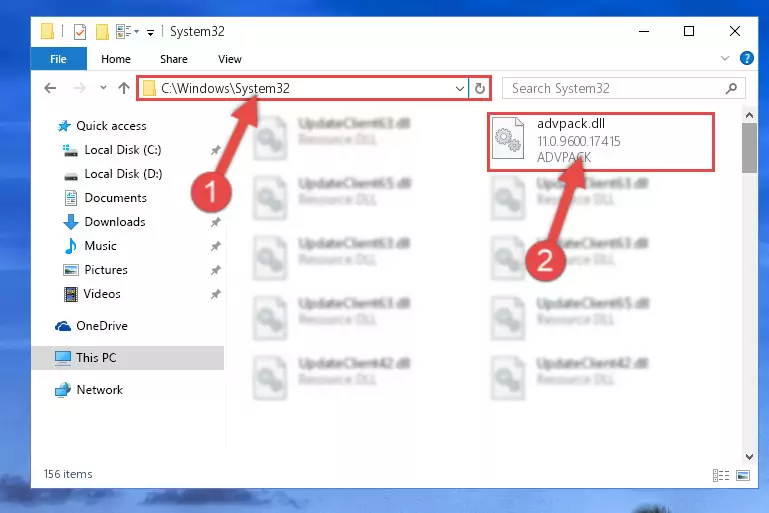Viewport: 769px width, 513px height.
Task: Click the scroll down arrow of the file list
Action: [x=749, y=457]
